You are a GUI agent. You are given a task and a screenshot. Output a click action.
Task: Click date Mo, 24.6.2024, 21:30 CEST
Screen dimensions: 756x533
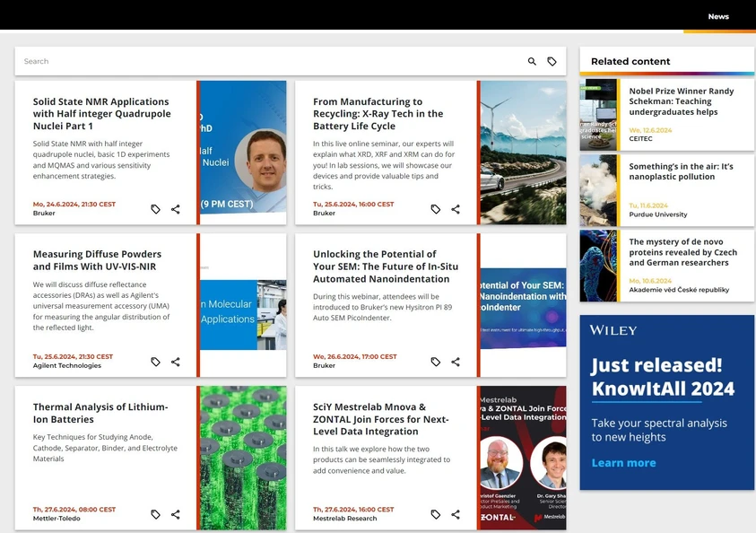[x=74, y=204]
